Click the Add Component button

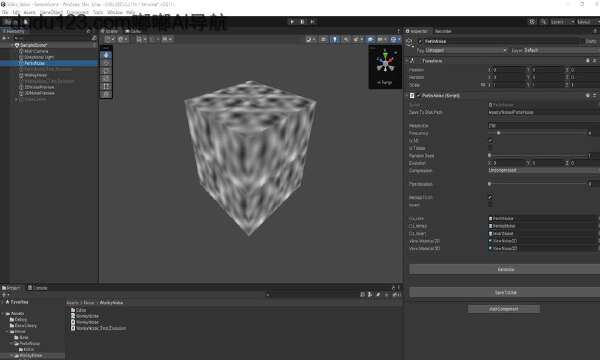(504, 309)
